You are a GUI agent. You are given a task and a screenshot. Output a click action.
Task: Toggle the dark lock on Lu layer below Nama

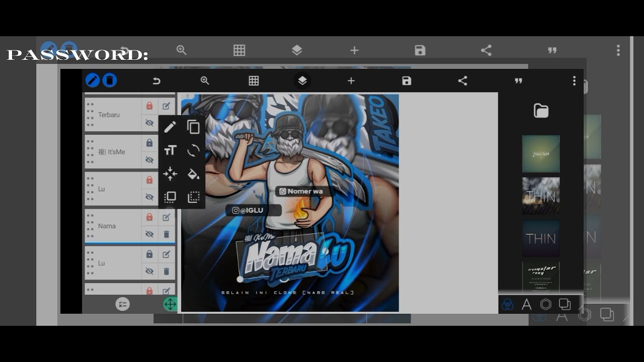pyautogui.click(x=149, y=254)
